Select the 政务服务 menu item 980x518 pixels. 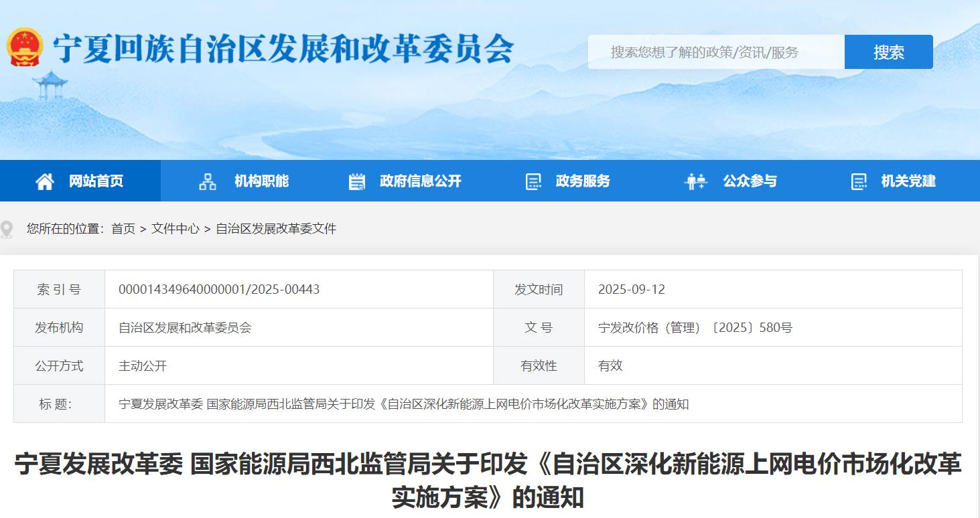(x=583, y=181)
